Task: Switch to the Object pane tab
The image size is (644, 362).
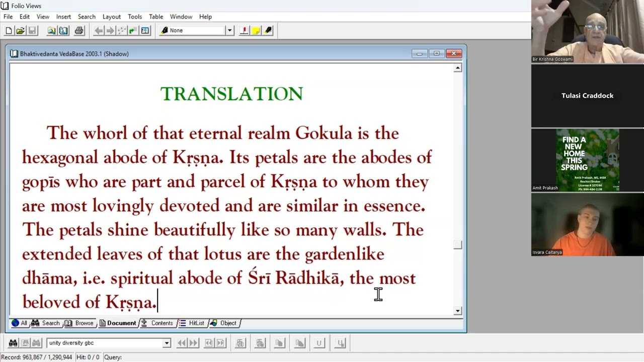Action: [223, 323]
